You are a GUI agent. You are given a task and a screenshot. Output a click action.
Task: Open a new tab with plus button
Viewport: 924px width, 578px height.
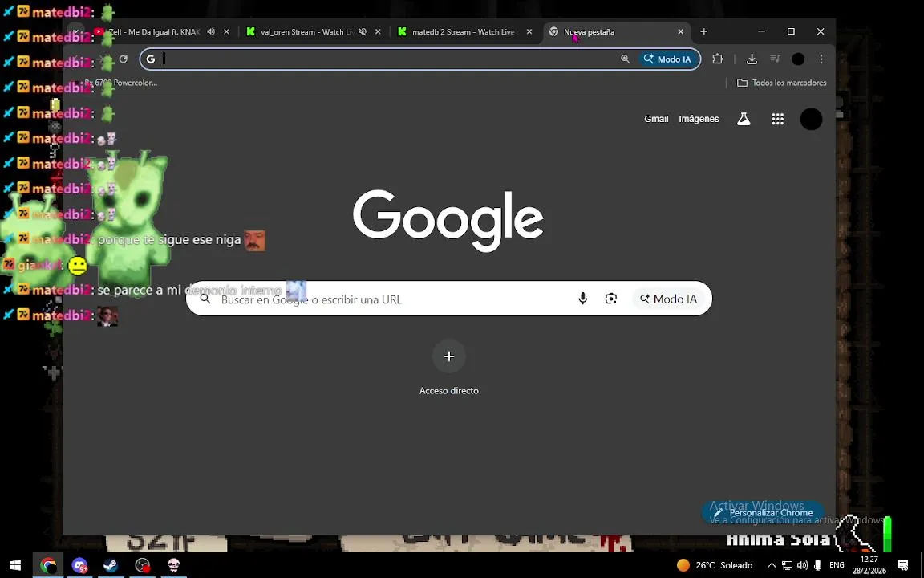(703, 32)
